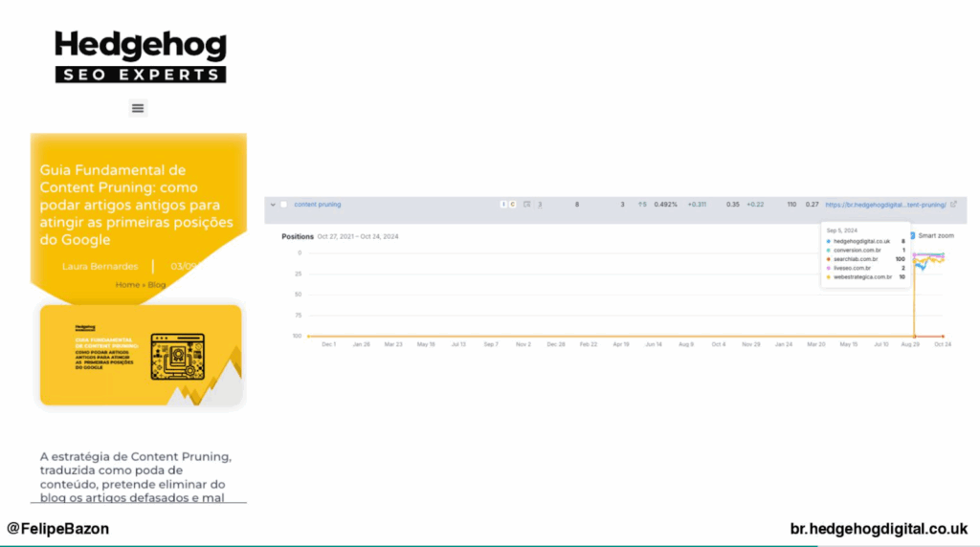Viewport: 980px width, 547px height.
Task: Click the Guia Fundamental article title
Action: [136, 205]
